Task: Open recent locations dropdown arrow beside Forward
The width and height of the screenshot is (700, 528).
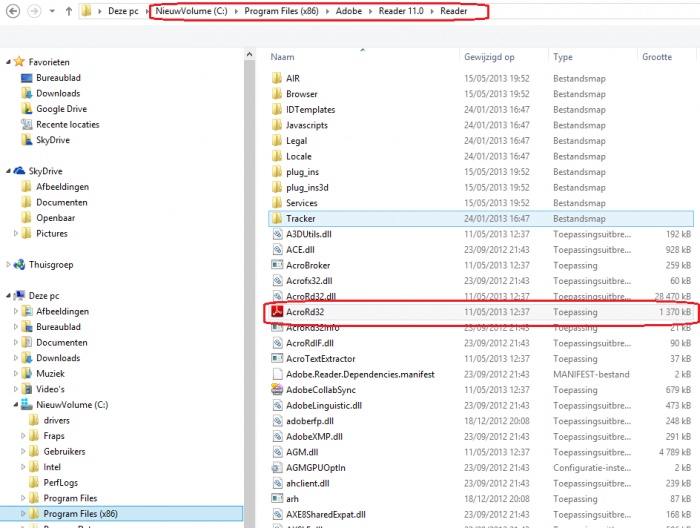Action: click(52, 11)
